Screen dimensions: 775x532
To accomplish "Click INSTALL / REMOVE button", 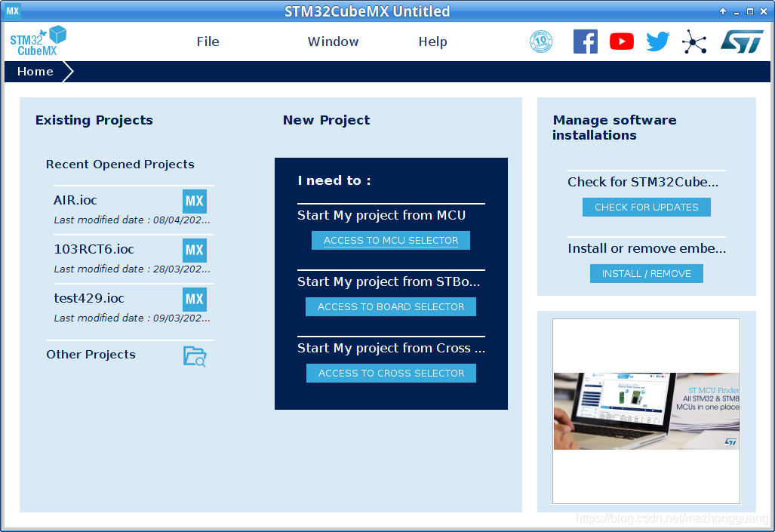I will click(x=647, y=273).
